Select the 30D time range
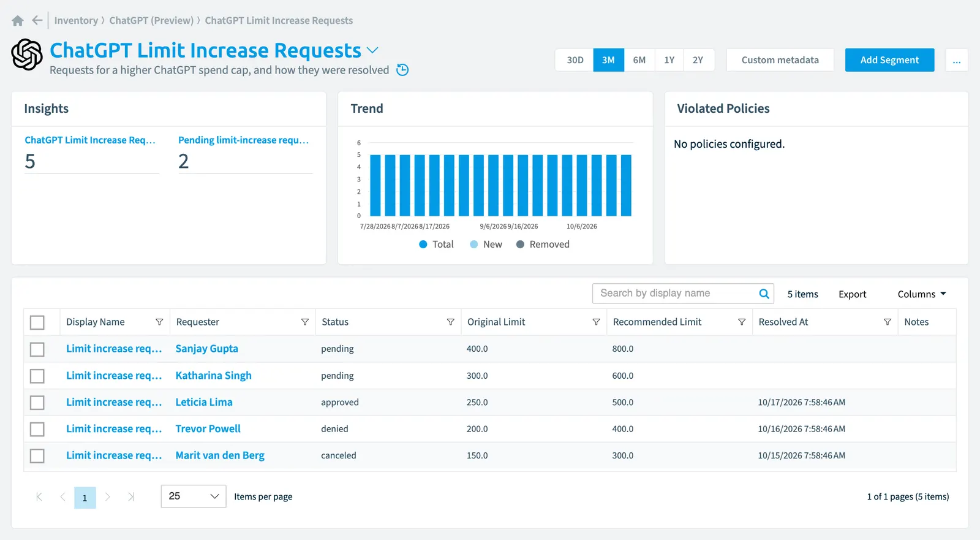The image size is (980, 540). (x=575, y=60)
